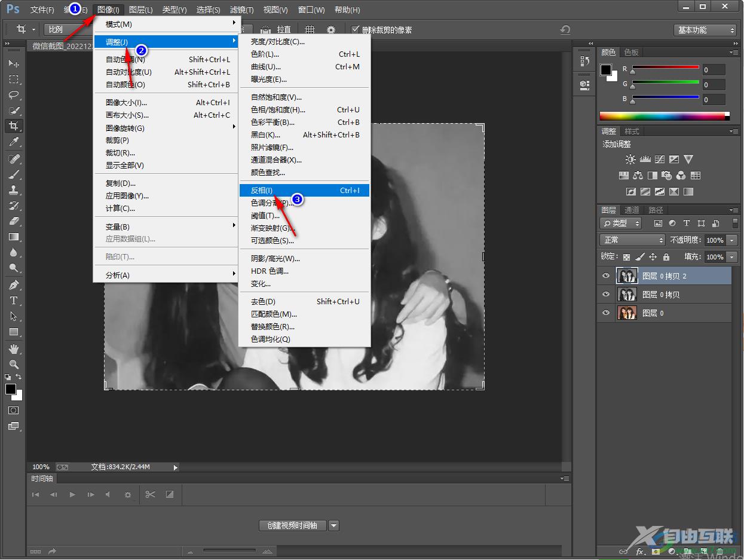Open Layers panel flyout menu
This screenshot has width=744, height=560.
tap(734, 210)
